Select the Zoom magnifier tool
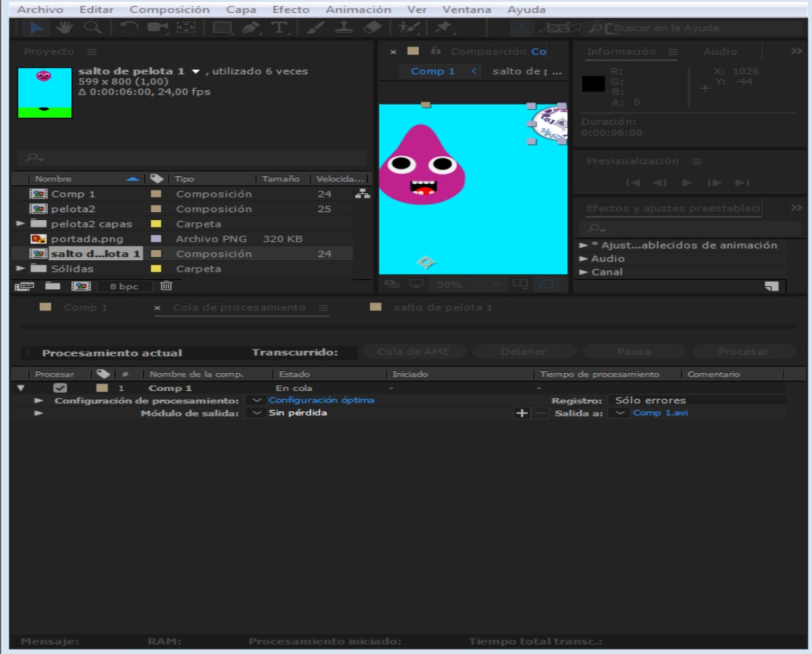 pyautogui.click(x=93, y=28)
